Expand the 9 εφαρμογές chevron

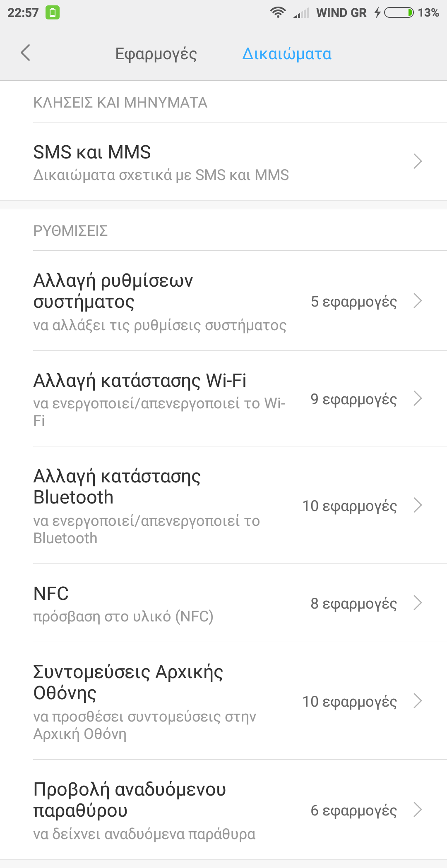coord(418,399)
